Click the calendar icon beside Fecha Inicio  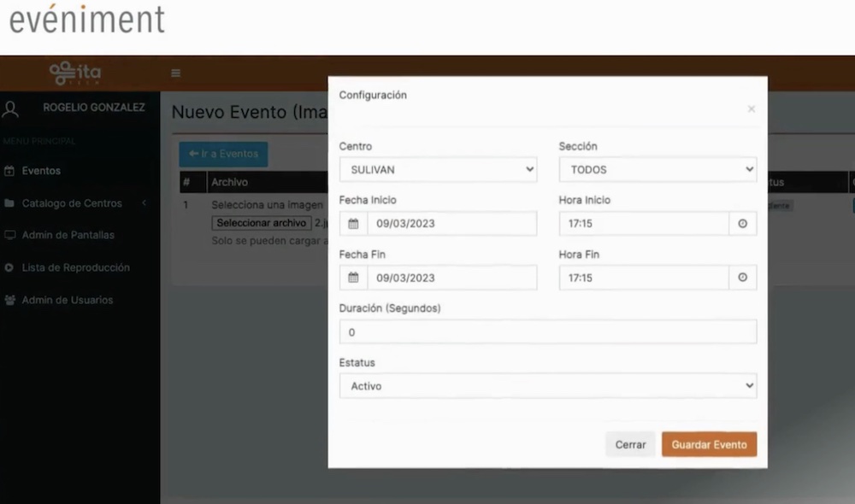[x=353, y=224]
